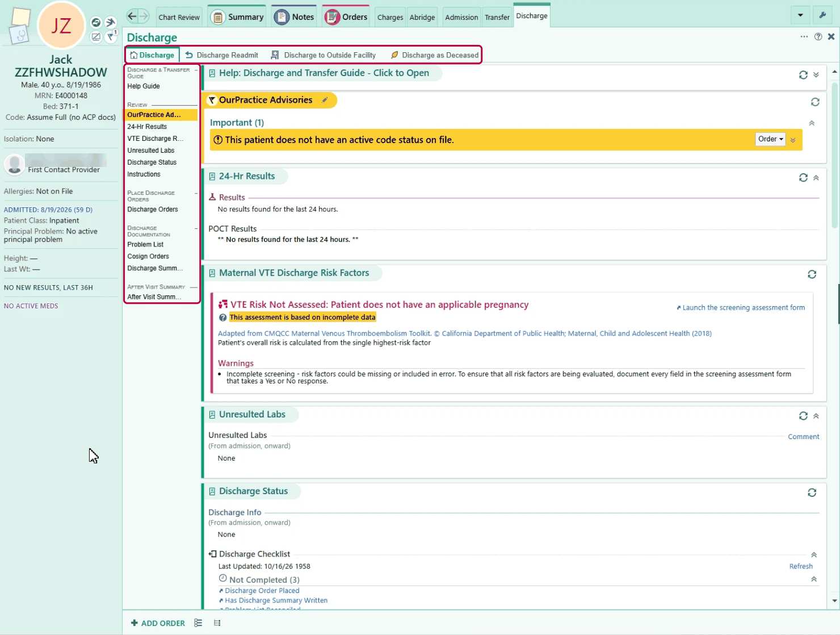Screen dimensions: 840x635
Task: Open the Discharge activity help icon
Action: pos(818,37)
